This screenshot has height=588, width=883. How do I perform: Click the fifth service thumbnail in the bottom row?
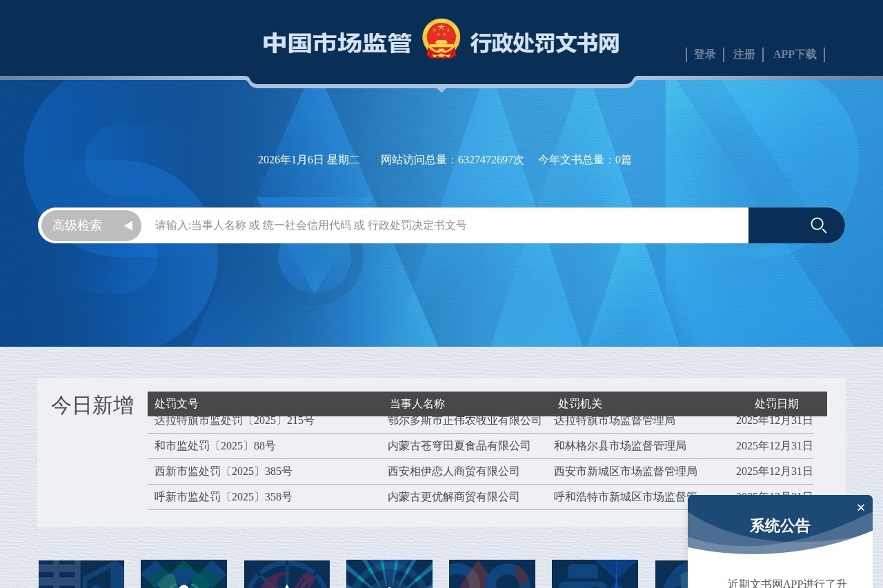(x=492, y=574)
